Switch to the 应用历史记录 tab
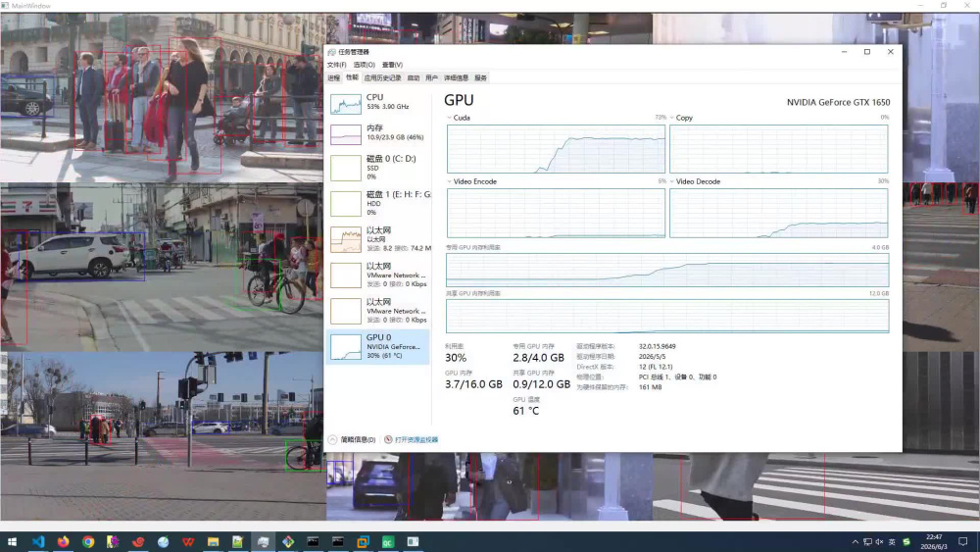The image size is (980, 552). pos(382,78)
